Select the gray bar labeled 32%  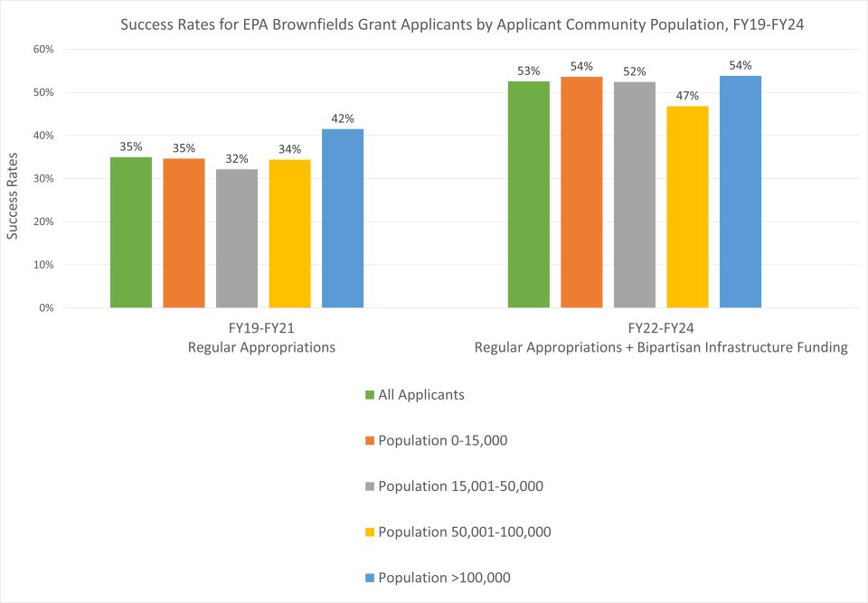tap(237, 239)
